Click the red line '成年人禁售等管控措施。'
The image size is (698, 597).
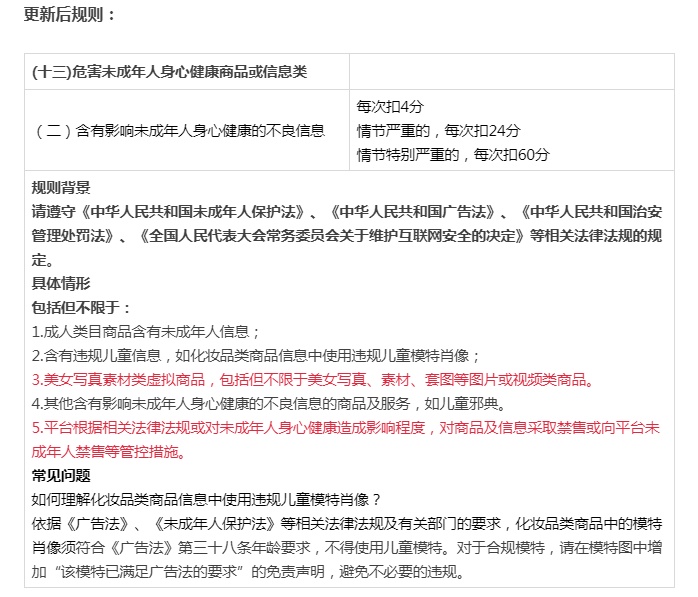pyautogui.click(x=109, y=452)
